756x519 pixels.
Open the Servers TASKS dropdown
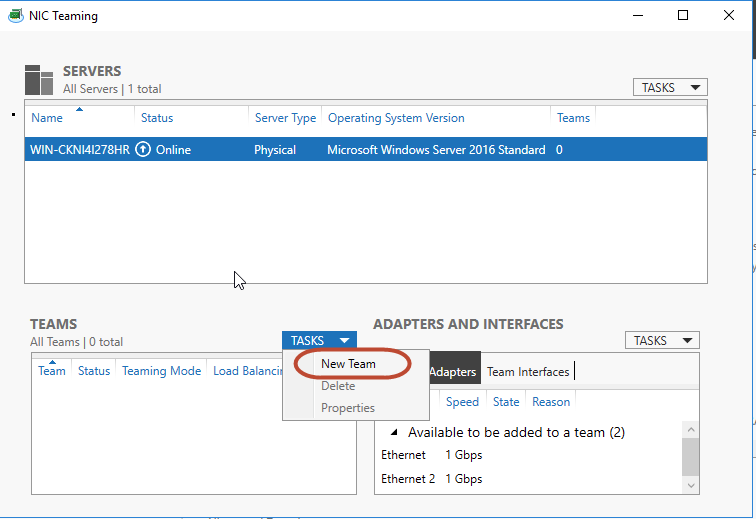(670, 87)
